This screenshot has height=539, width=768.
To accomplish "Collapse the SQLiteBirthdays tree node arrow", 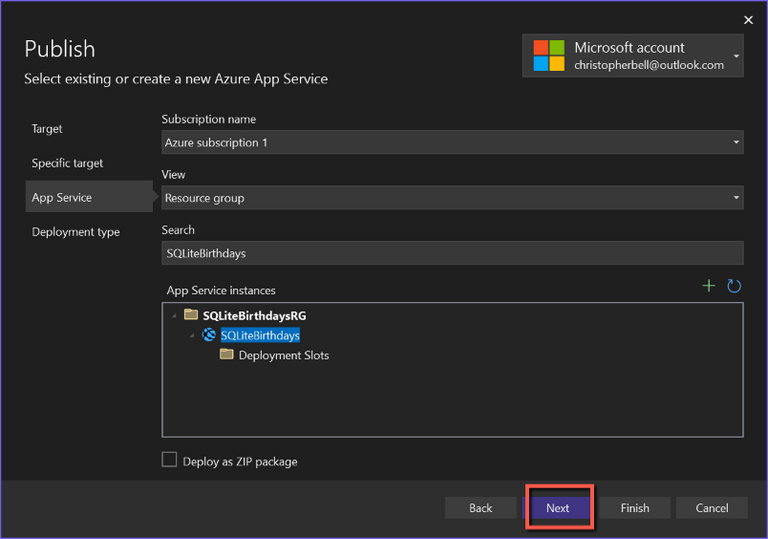I will click(x=193, y=335).
